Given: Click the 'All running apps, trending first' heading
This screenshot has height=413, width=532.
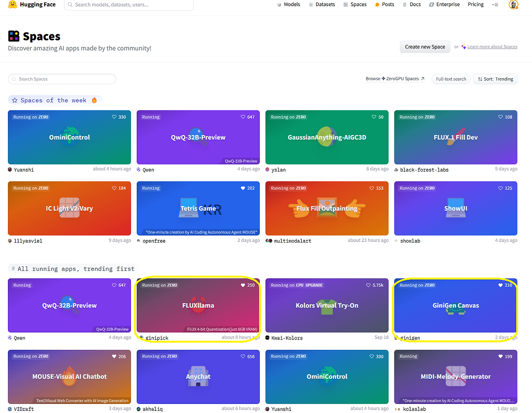Looking at the screenshot, I should (x=76, y=269).
